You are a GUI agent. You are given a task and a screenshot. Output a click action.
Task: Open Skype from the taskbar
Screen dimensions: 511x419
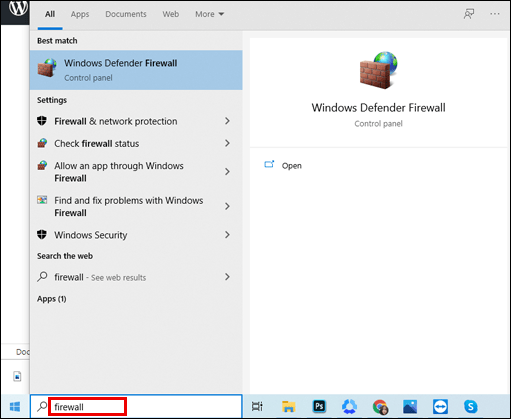click(x=471, y=407)
